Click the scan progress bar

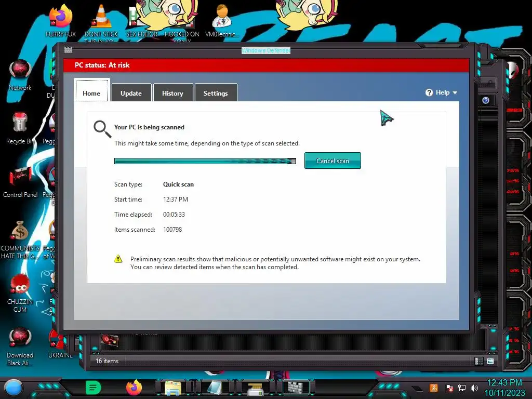pos(205,161)
